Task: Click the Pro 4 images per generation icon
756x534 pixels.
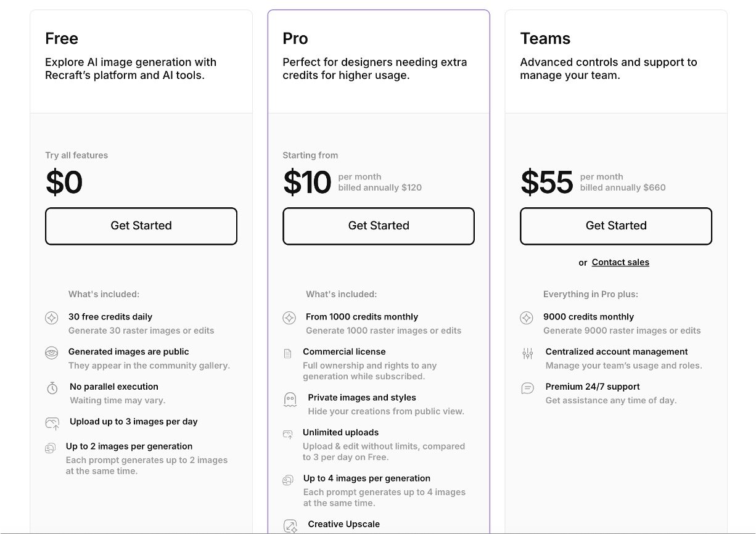Action: coord(288,480)
